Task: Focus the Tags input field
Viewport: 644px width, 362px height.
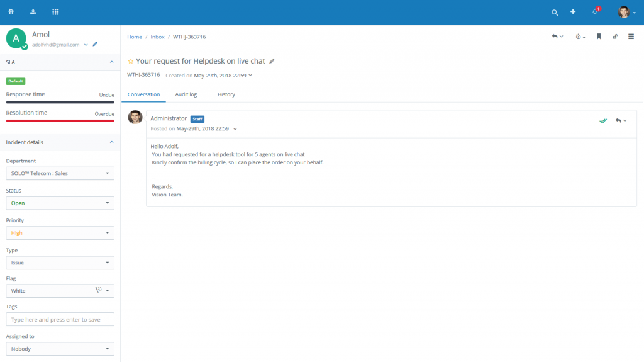Action: (x=60, y=320)
